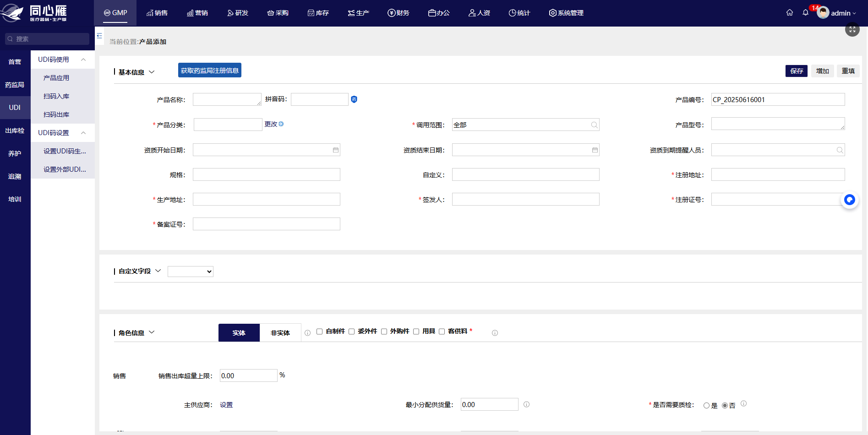868x435 pixels.
Task: Click the search box magnifier icon
Action: (x=10, y=39)
